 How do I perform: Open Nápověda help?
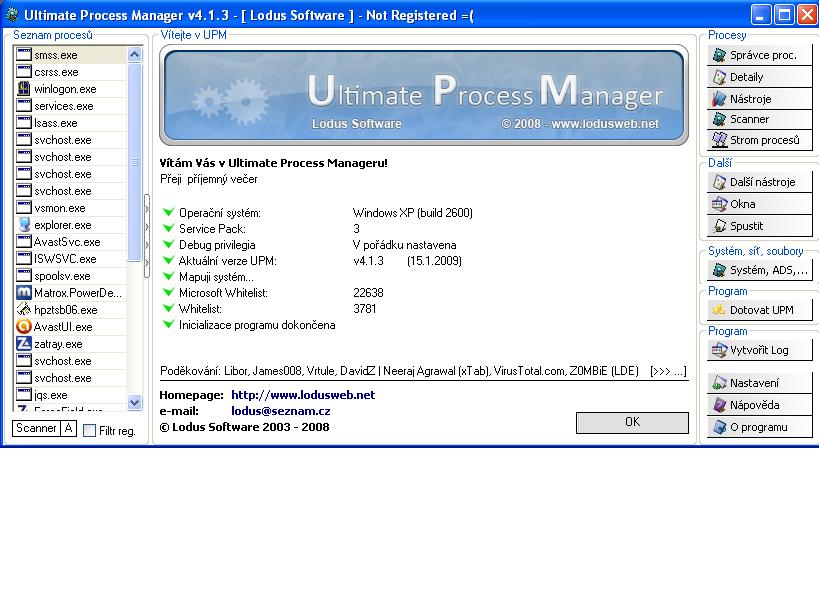760,405
